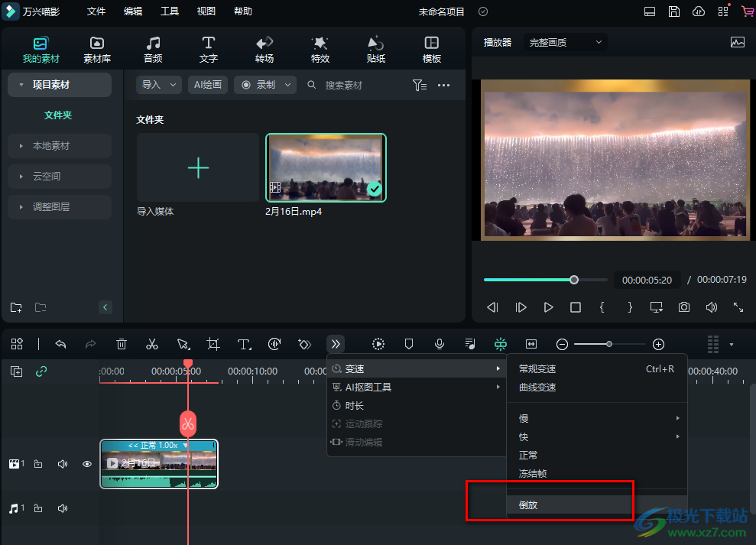Mute the video track audio
Image resolution: width=756 pixels, height=545 pixels.
(63, 464)
